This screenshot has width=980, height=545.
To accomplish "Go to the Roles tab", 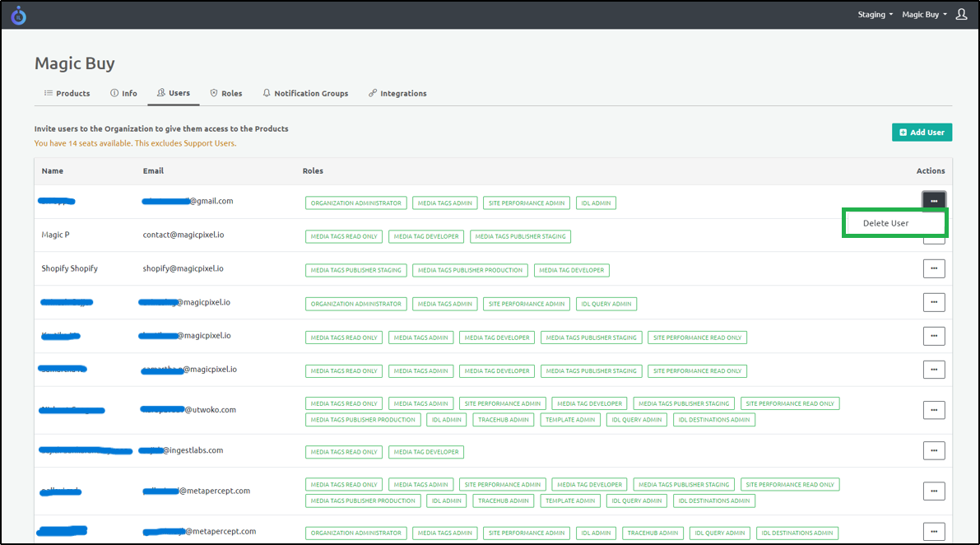I will click(226, 93).
